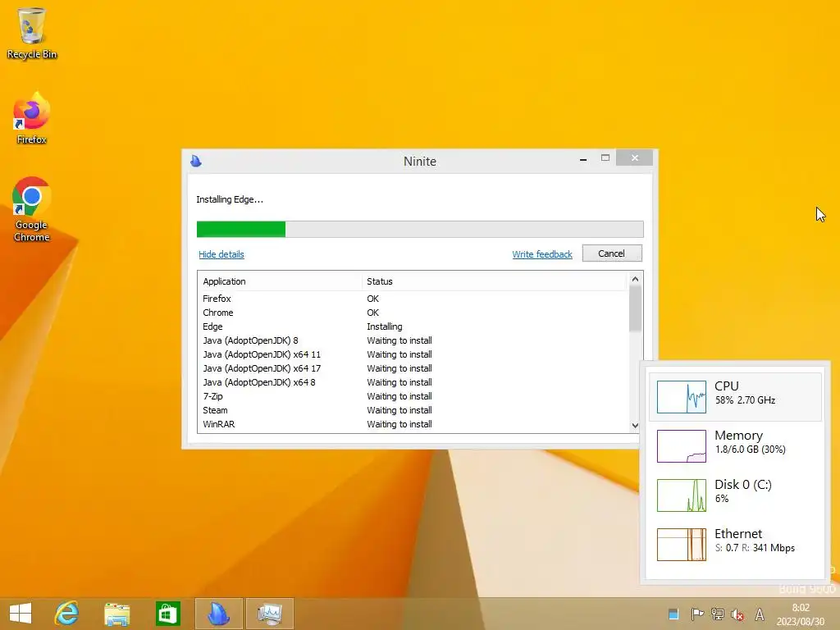Select the Chrome row in the list
The width and height of the screenshot is (840, 630).
413,313
